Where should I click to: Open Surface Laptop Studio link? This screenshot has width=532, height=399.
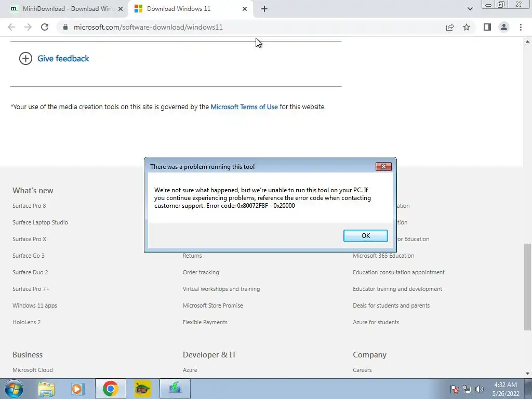(40, 222)
